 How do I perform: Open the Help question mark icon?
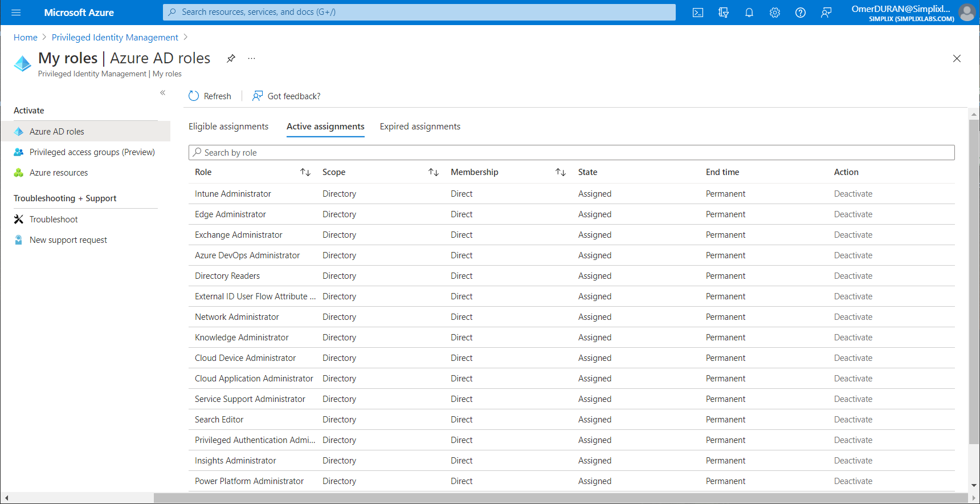801,13
